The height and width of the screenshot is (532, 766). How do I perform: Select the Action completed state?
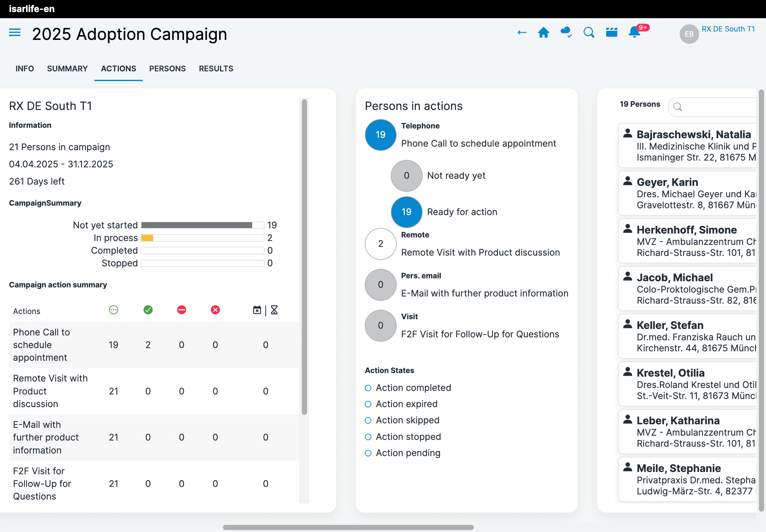[x=368, y=388]
